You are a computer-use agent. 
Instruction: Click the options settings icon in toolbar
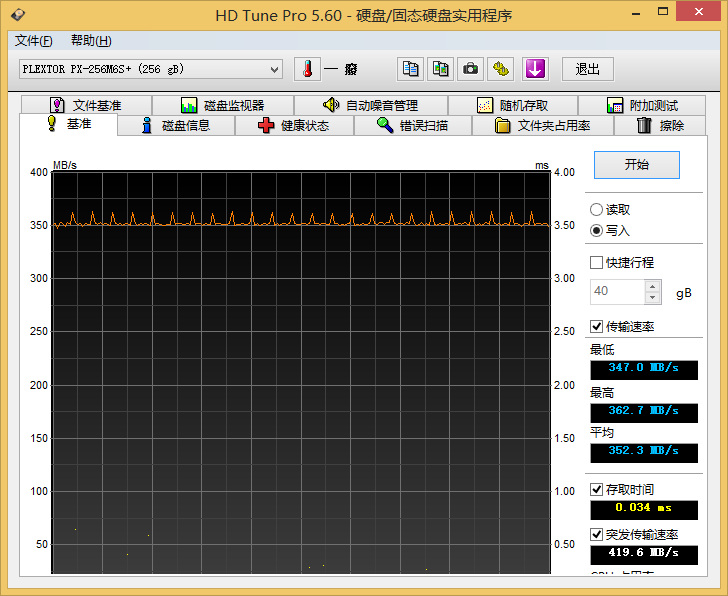pos(502,69)
